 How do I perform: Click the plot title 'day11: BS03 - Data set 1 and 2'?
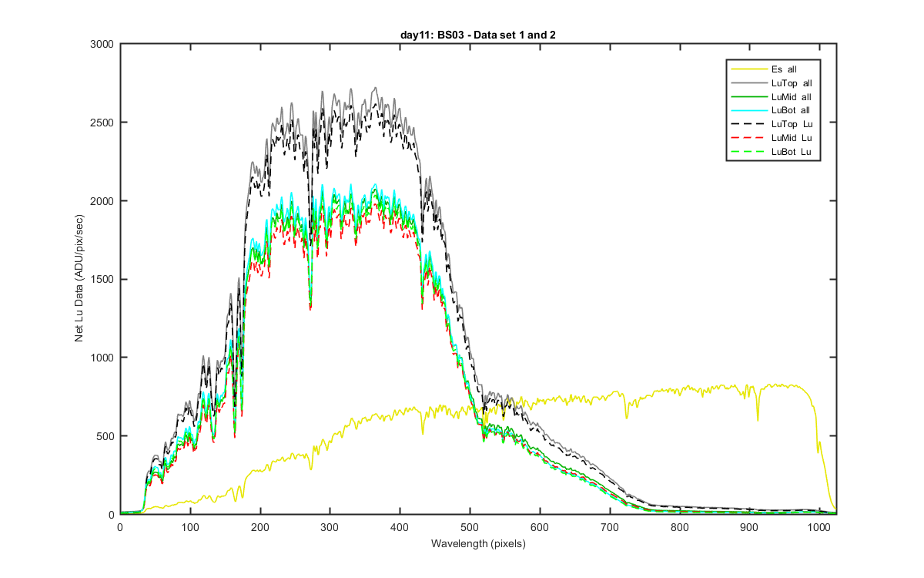480,35
